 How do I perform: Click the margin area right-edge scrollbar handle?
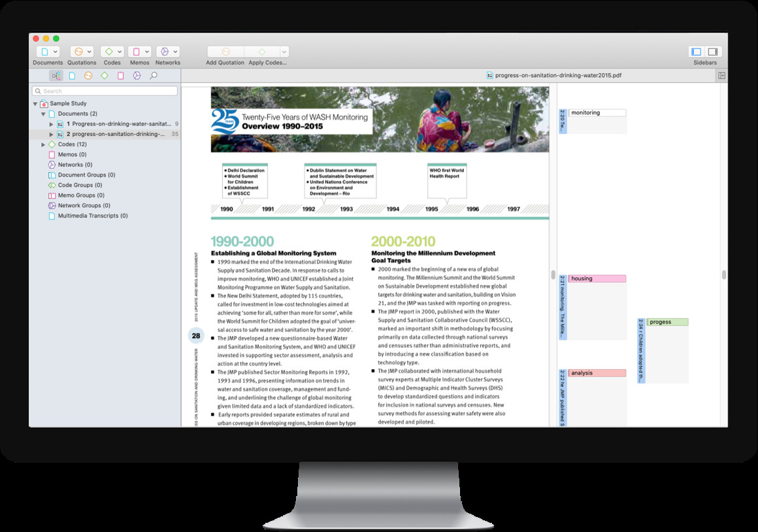click(x=723, y=274)
